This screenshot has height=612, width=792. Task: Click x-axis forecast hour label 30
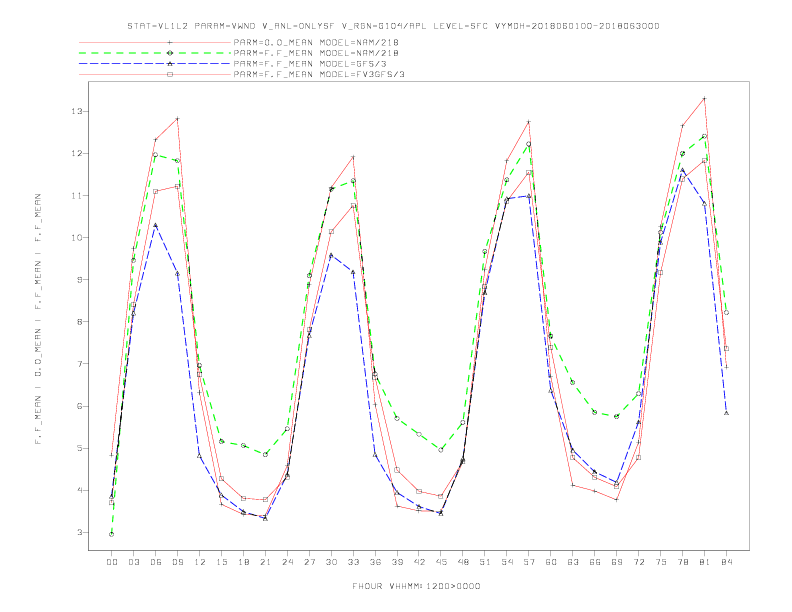coord(331,562)
